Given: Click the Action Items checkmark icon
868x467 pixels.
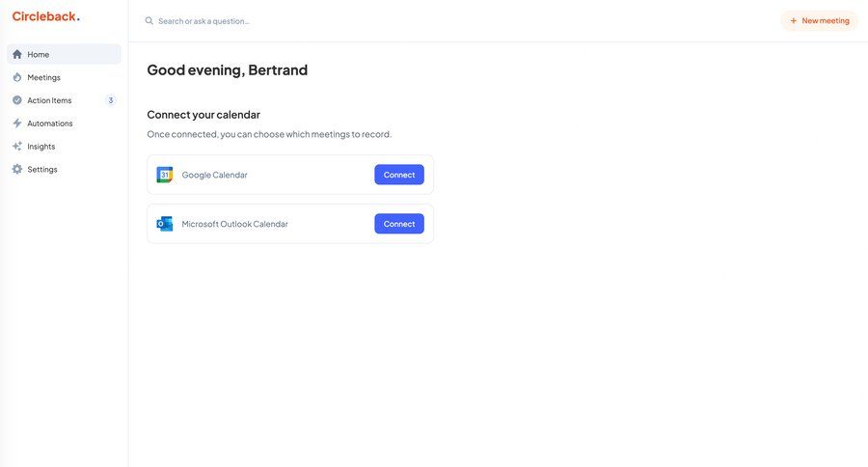Looking at the screenshot, I should click(17, 100).
